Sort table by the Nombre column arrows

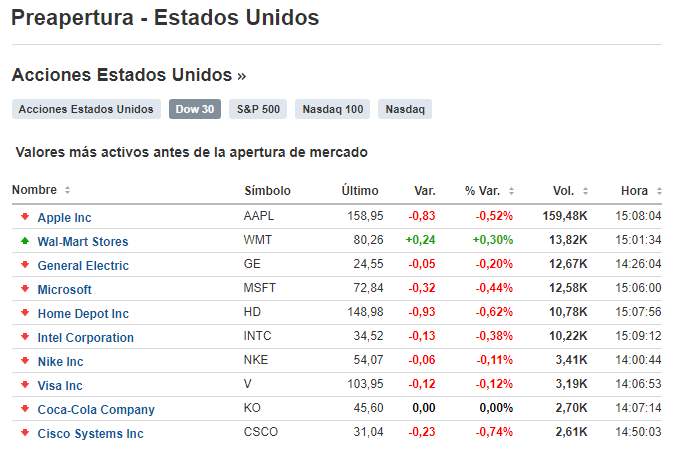pyautogui.click(x=67, y=190)
